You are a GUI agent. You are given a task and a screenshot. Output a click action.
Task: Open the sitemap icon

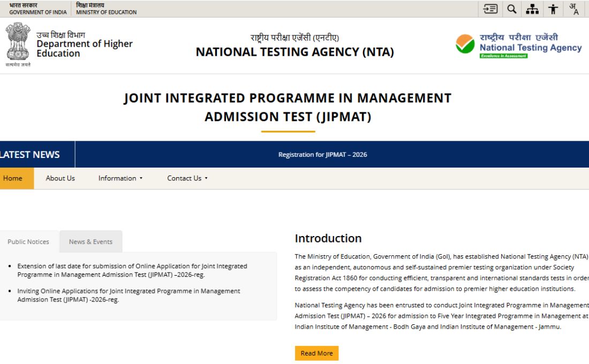pyautogui.click(x=532, y=9)
